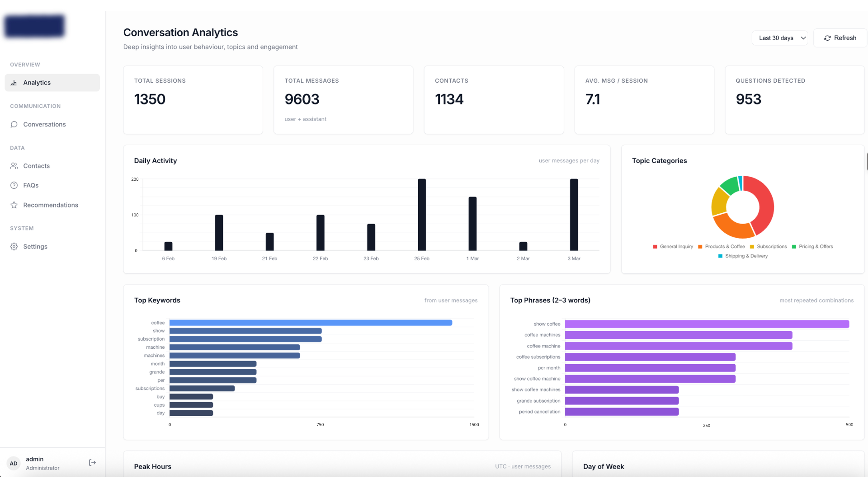Viewport: 868px width, 488px height.
Task: Select Conversations under the Communication section
Action: [44, 124]
